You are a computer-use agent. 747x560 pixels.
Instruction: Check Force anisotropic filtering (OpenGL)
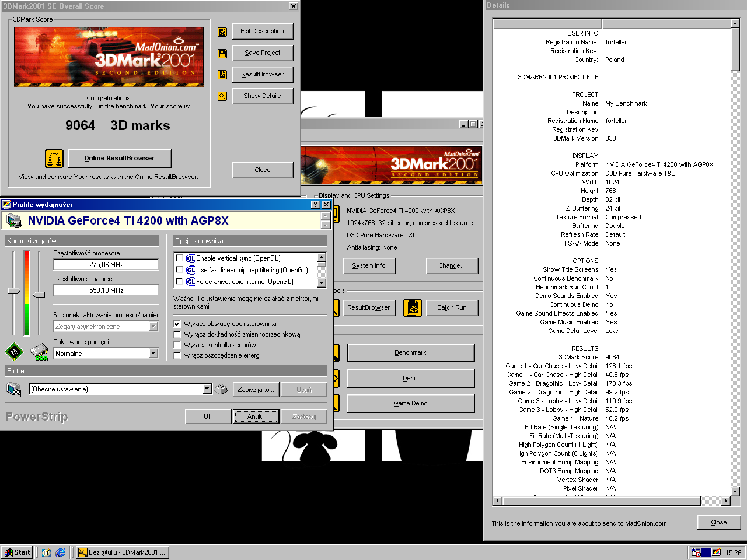click(179, 282)
